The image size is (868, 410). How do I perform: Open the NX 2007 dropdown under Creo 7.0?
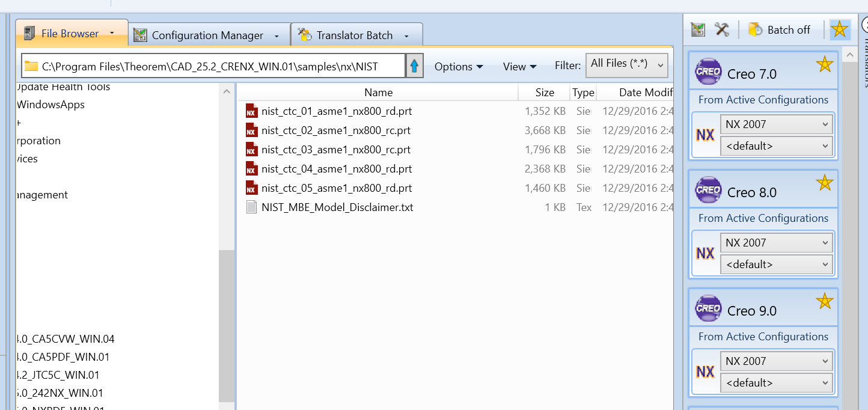tap(776, 124)
